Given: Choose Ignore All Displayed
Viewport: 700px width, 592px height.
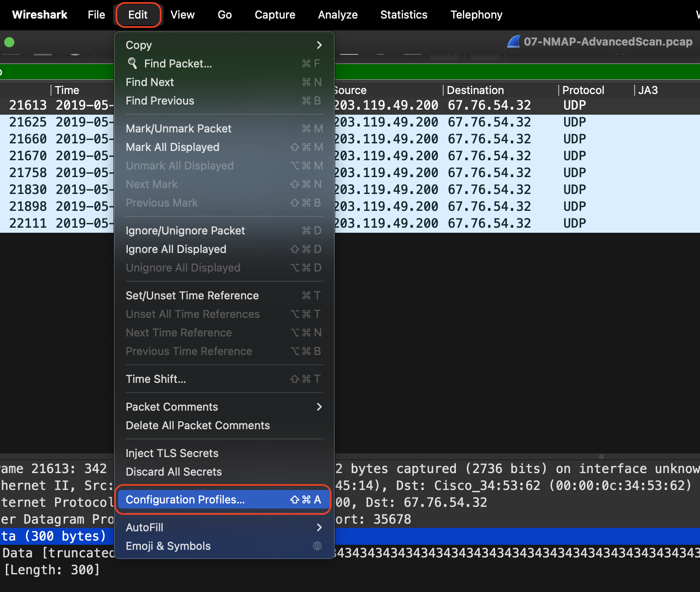Looking at the screenshot, I should 224,249.
